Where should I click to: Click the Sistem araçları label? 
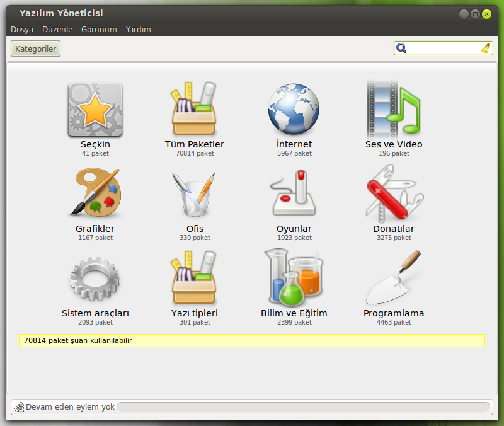95,313
